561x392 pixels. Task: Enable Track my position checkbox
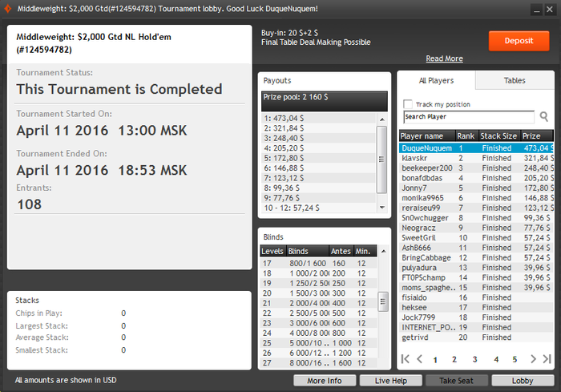click(407, 104)
